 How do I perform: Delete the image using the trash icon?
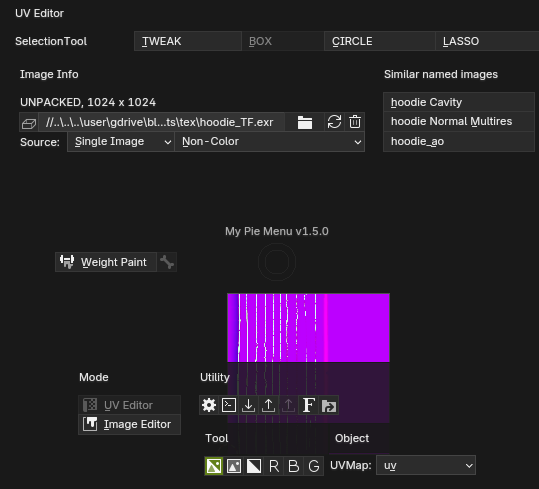pos(355,122)
